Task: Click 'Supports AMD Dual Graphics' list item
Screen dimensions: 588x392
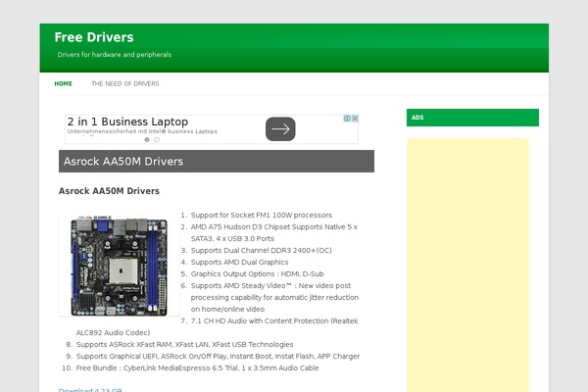Action: [x=240, y=262]
